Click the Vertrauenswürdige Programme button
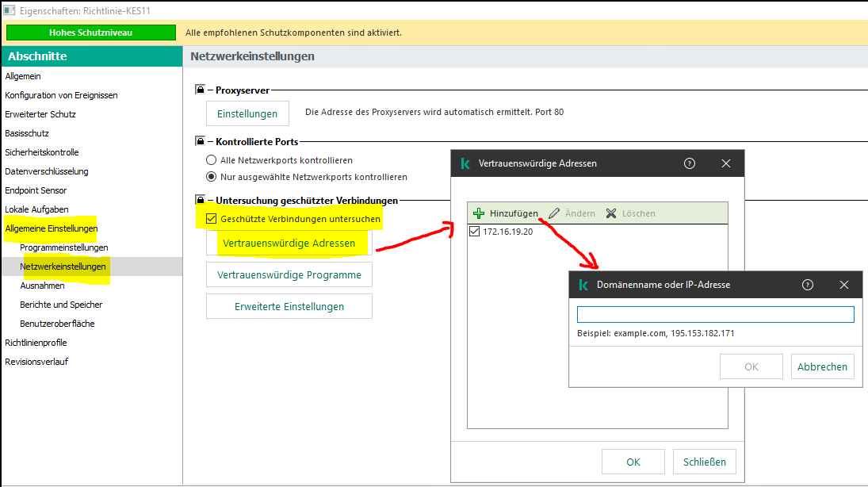Screen dimensions: 868x487 [289, 274]
